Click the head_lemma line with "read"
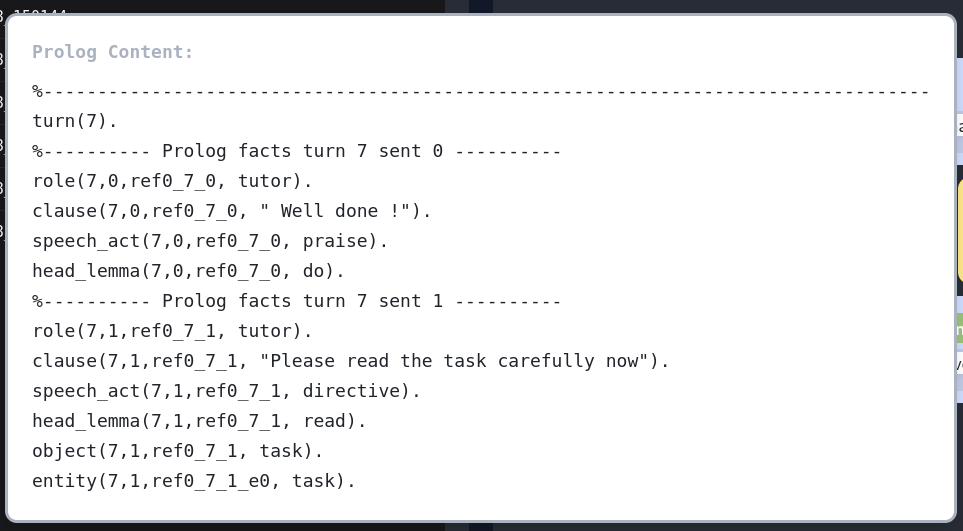The image size is (963, 531). coord(199,422)
